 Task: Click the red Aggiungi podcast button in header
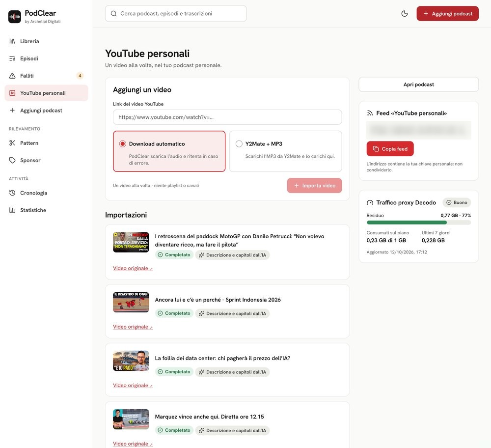click(x=447, y=13)
